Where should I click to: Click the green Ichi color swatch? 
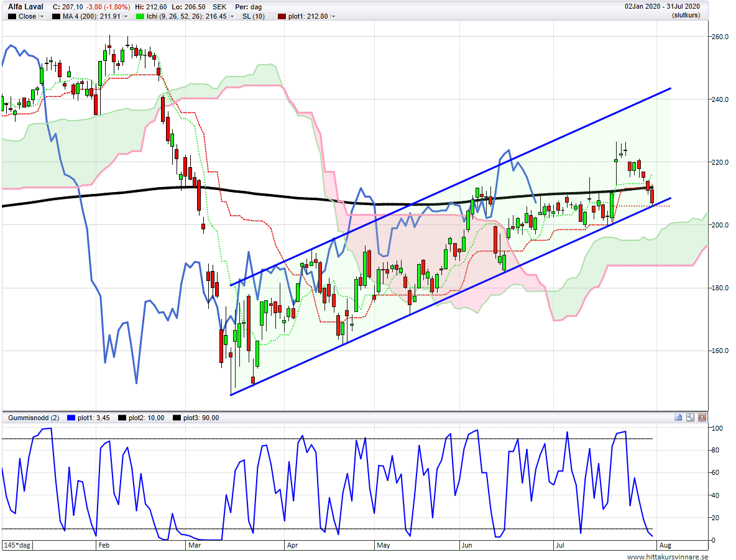140,16
